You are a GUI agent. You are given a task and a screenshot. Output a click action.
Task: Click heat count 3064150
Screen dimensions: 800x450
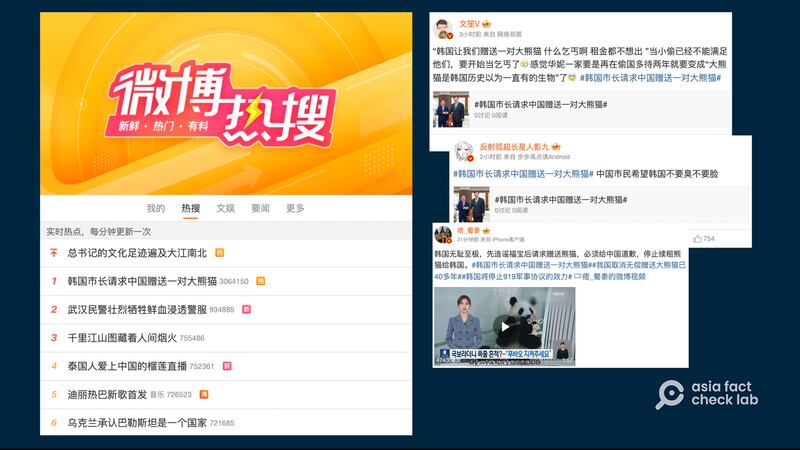pos(234,282)
